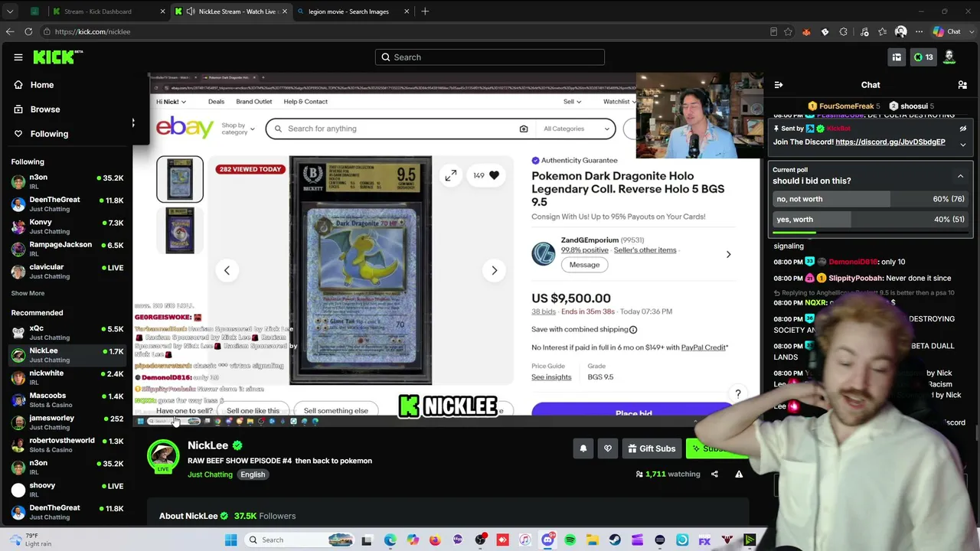Open Firefox from the taskbar
Image resolution: width=980 pixels, height=551 pixels.
(435, 540)
